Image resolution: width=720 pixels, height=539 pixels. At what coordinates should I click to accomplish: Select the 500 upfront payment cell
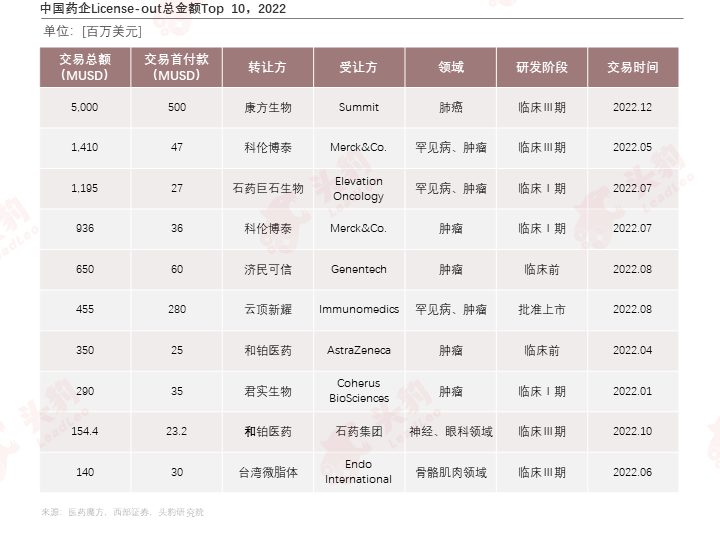tap(177, 107)
